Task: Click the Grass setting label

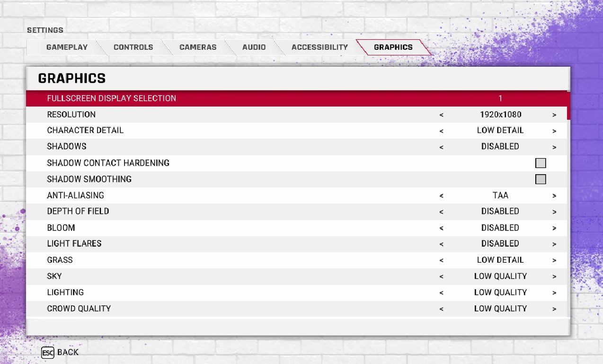Action: pyautogui.click(x=60, y=260)
